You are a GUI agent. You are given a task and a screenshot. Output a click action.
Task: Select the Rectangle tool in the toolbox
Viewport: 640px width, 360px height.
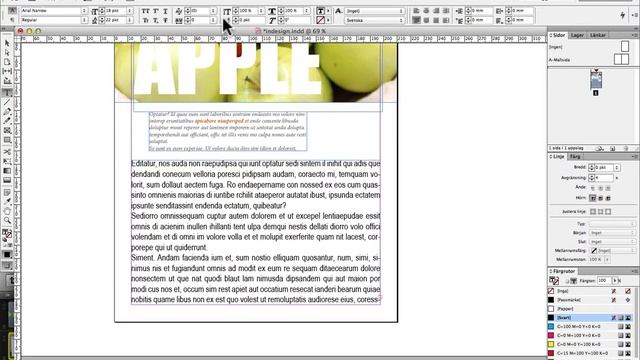7,140
